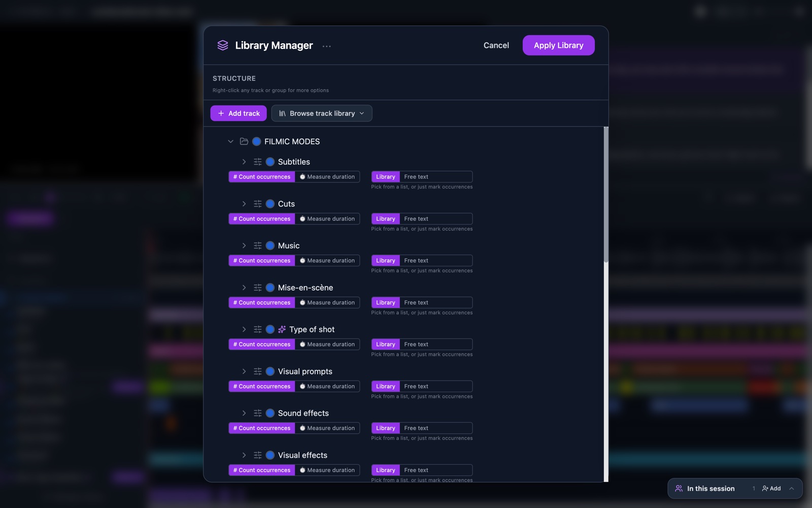Viewport: 812px width, 508px height.
Task: Click the Visual effects blue color swatch
Action: click(270, 455)
